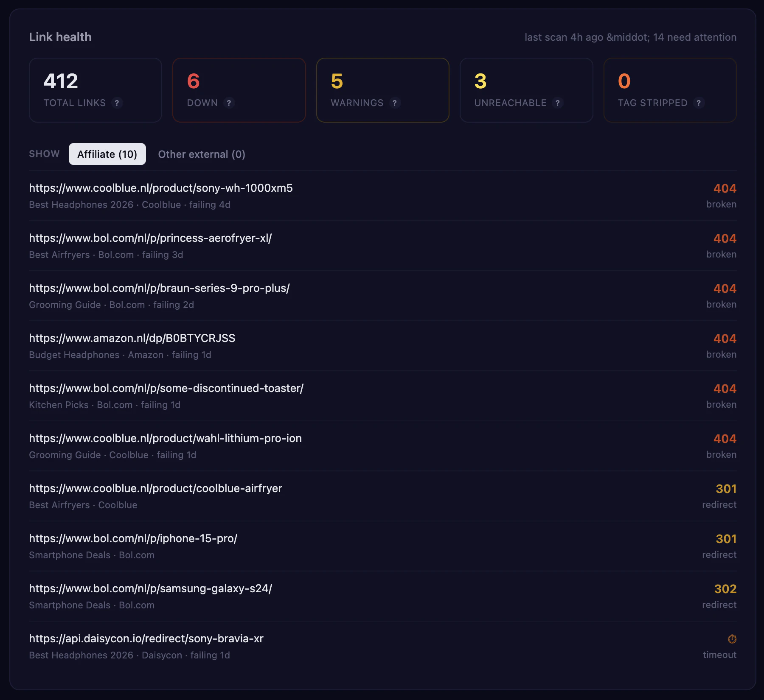
Task: Click the 404 status on princess-aerofryer row
Action: 725,238
